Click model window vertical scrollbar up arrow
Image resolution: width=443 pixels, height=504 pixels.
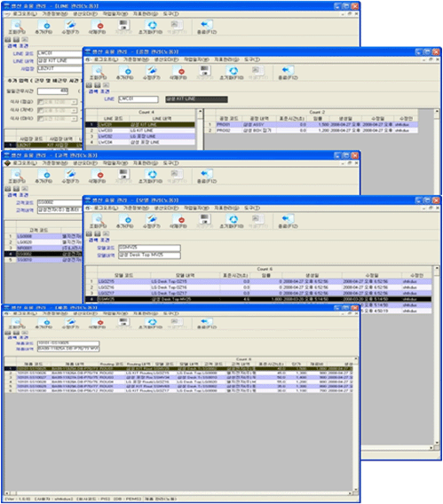tap(437, 268)
